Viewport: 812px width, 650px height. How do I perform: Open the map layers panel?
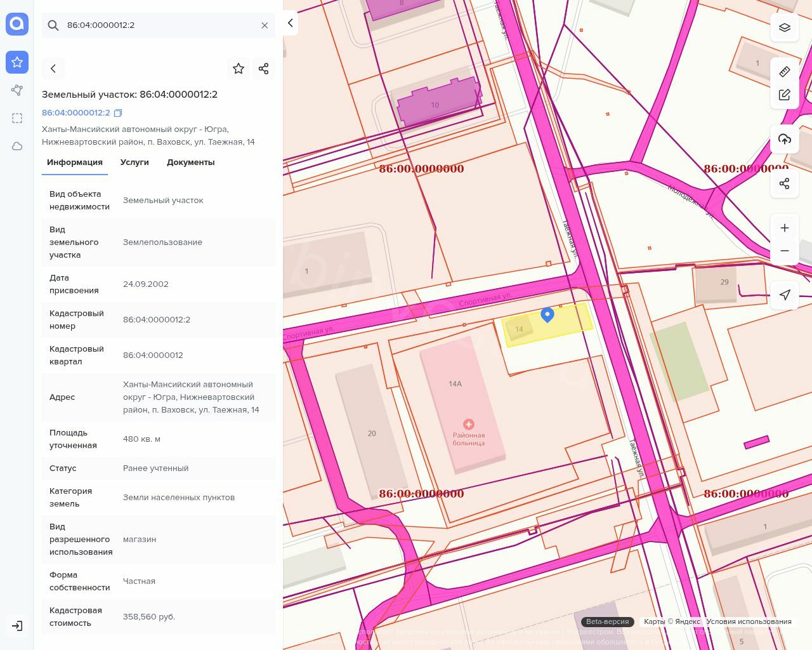(785, 27)
